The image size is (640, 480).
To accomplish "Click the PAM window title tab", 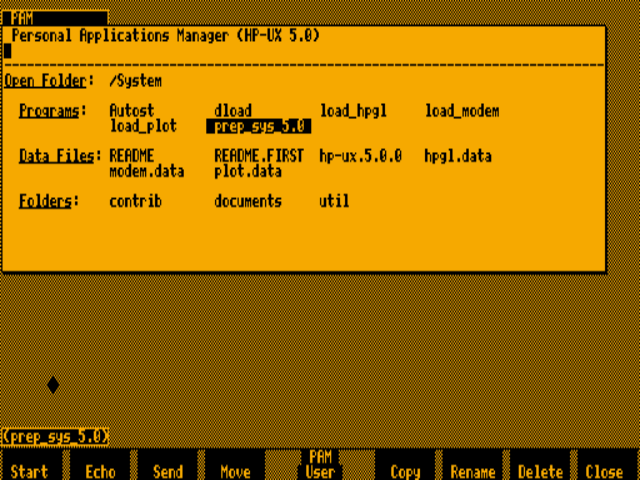I will [55, 18].
